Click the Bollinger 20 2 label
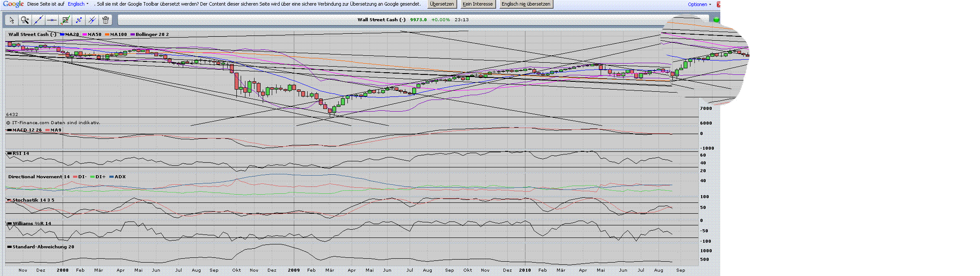Image resolution: width=980 pixels, height=276 pixels. [x=153, y=35]
